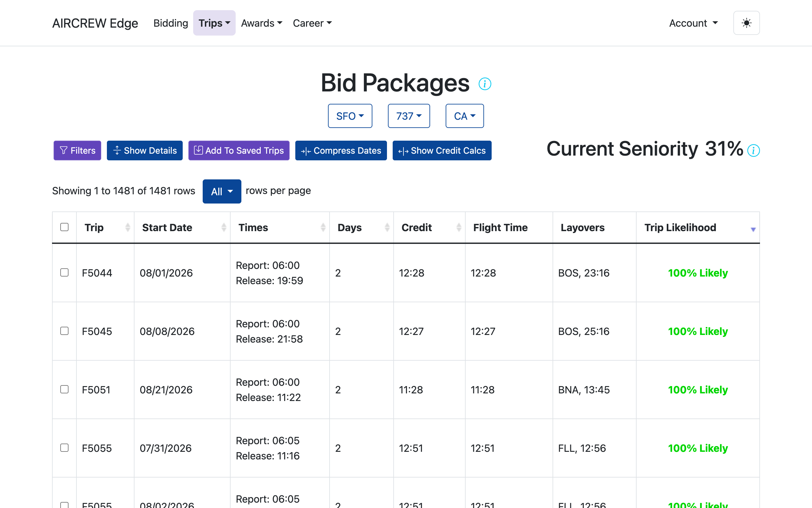812x508 pixels.
Task: Check the box for trip F5045
Action: [x=64, y=331]
